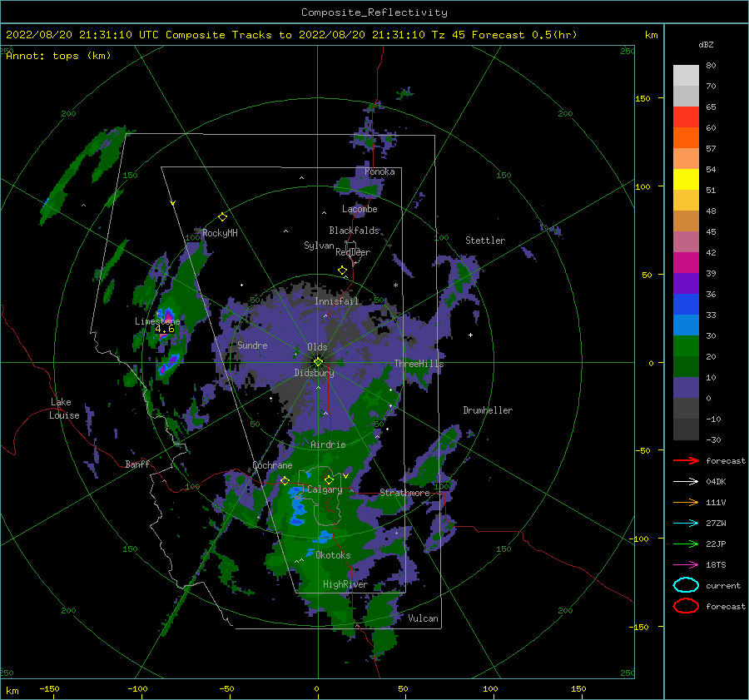Screen dimensions: 749x700
Task: Pick the purple 36-39 dBZ swatch
Action: pyautogui.click(x=686, y=284)
